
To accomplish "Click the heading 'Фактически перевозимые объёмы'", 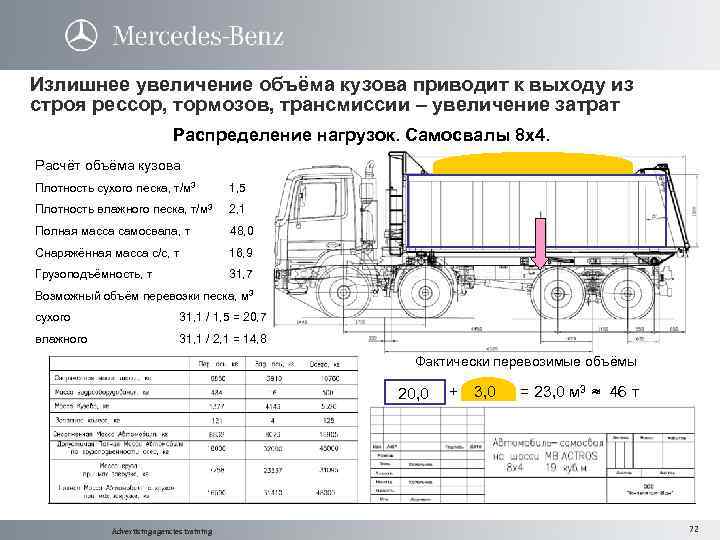I will (526, 362).
